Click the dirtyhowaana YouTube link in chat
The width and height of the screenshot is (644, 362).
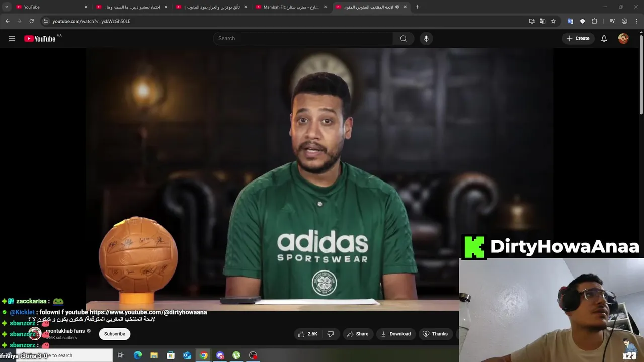(148, 312)
